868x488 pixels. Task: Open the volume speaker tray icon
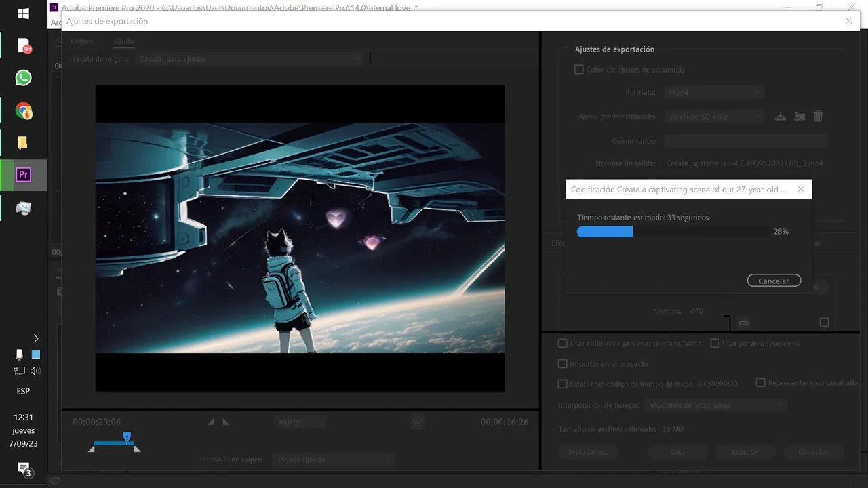point(35,371)
